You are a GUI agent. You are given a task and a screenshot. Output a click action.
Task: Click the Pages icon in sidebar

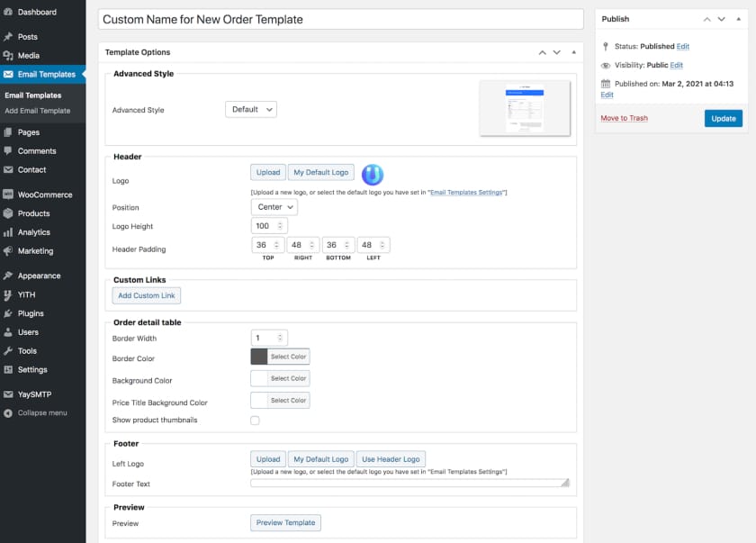click(x=8, y=132)
